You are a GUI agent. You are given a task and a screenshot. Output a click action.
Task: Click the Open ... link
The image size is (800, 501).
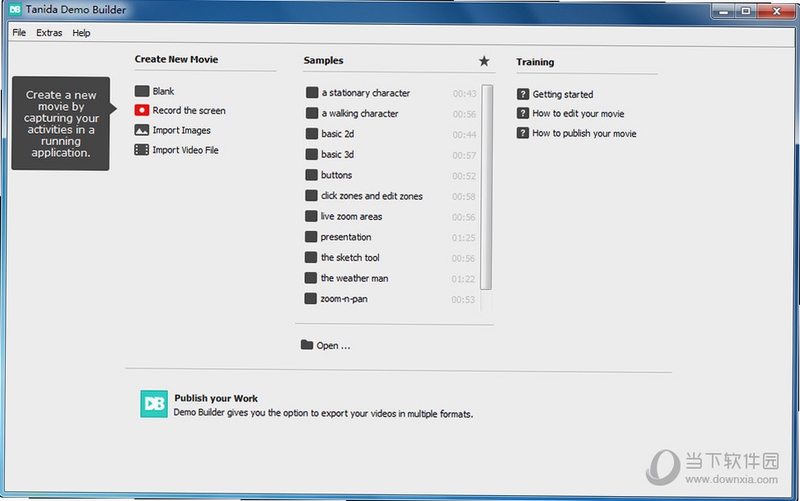[x=333, y=346]
